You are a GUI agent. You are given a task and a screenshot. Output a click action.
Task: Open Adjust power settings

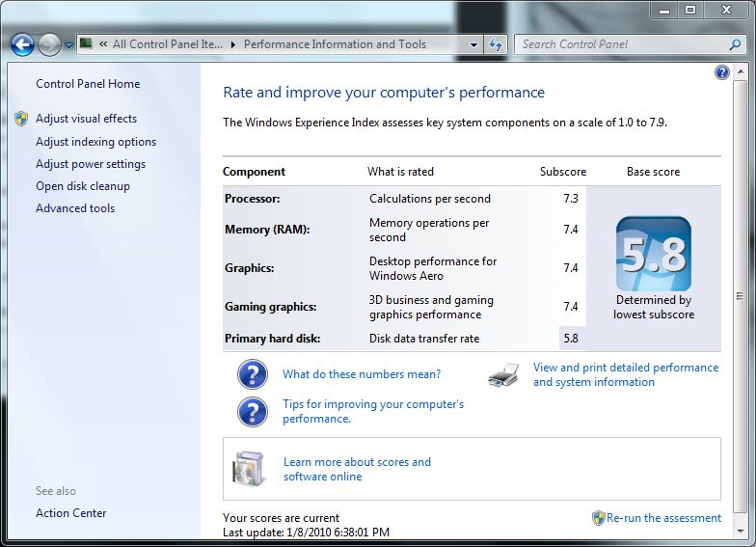(x=91, y=164)
